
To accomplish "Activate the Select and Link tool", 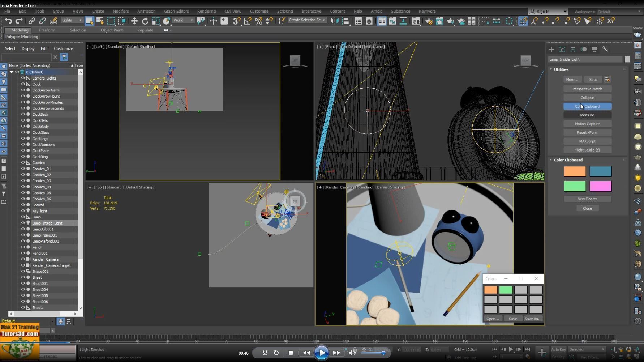I will tap(32, 21).
